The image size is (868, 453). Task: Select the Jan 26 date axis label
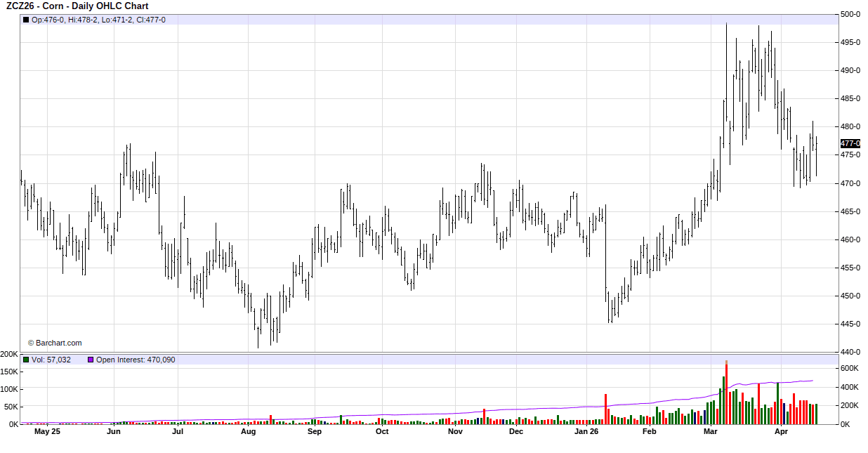tap(586, 432)
